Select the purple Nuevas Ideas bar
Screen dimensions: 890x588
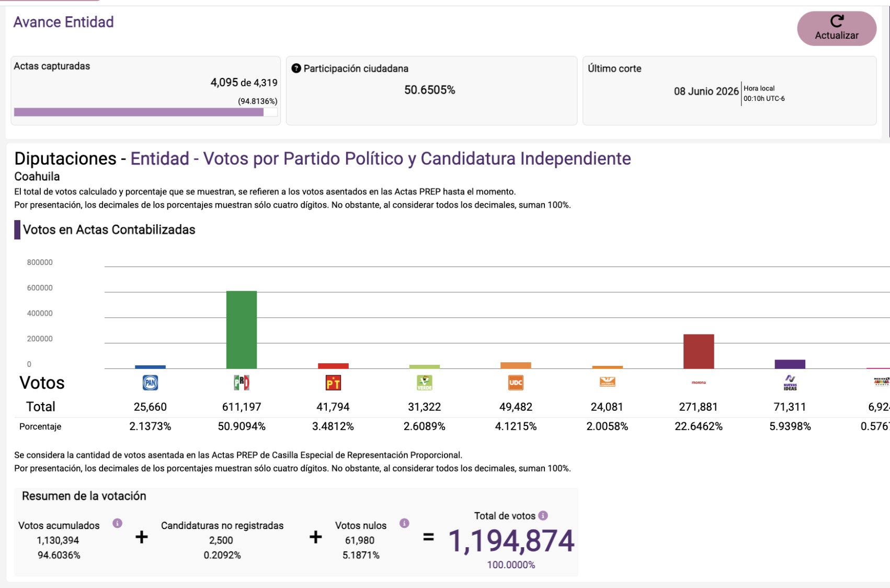[x=790, y=364]
